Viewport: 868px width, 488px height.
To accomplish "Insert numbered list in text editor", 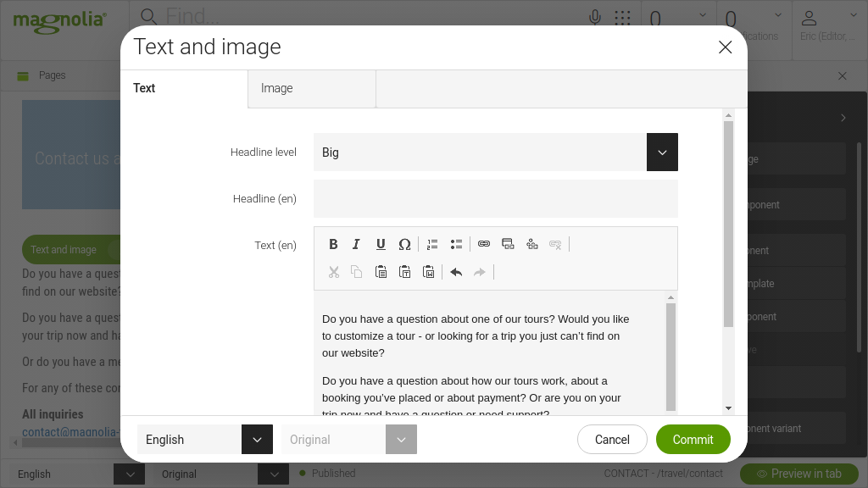I will tap(432, 244).
